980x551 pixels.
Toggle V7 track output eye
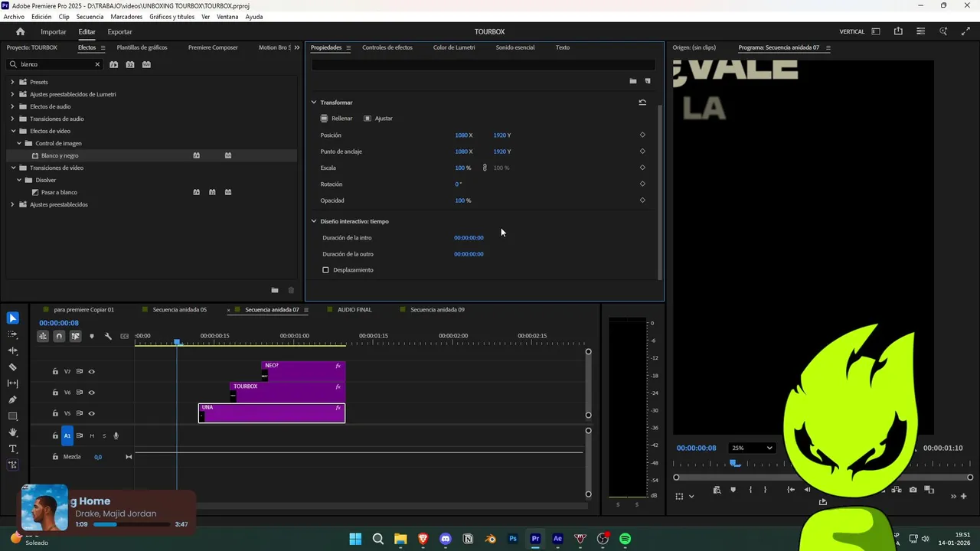click(x=91, y=372)
